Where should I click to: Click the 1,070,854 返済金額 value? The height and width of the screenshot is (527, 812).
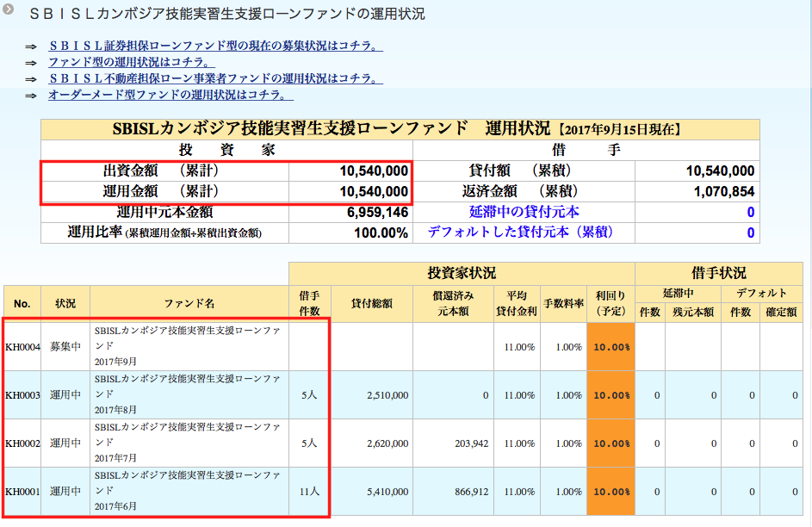point(724,191)
